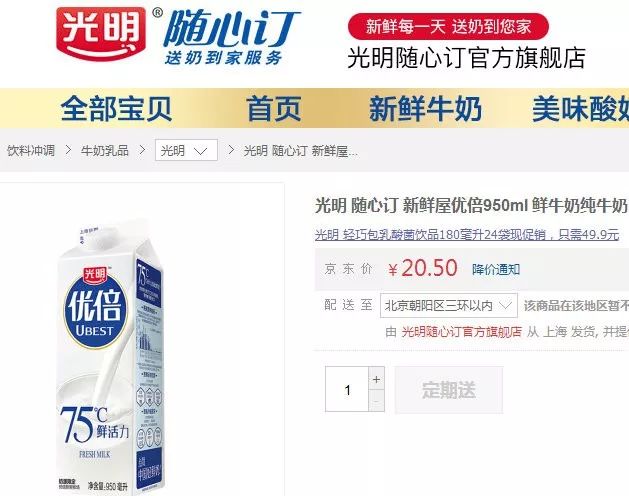Click the 优倍 milk carton product image
629x496 pixels.
pos(110,357)
